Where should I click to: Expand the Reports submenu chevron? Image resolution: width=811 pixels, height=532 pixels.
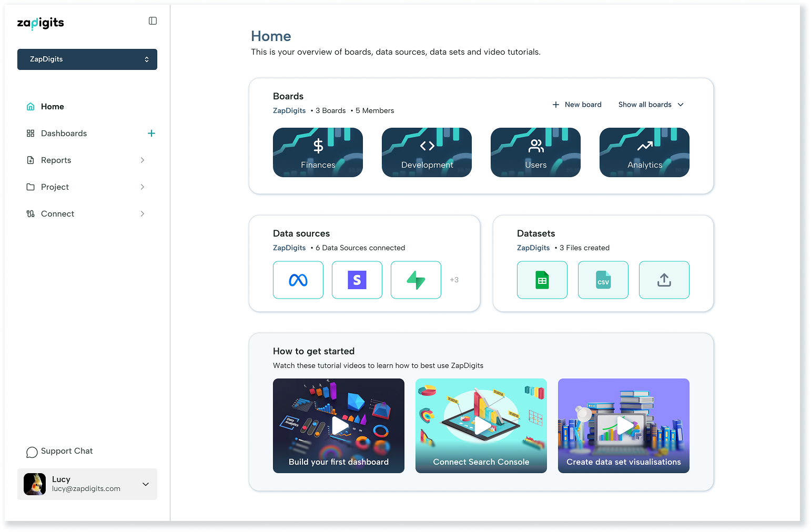point(143,160)
